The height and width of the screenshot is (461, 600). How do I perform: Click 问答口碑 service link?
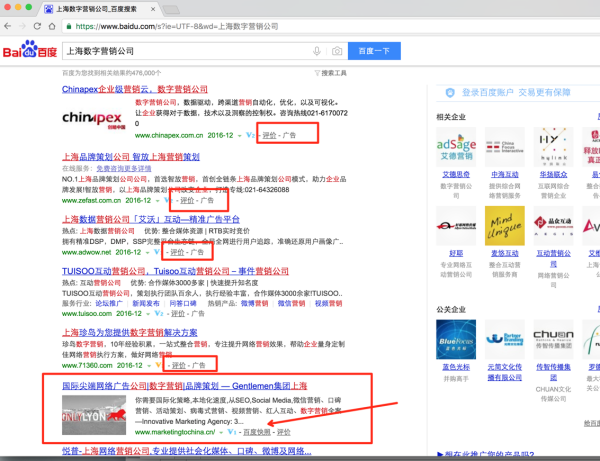pyautogui.click(x=183, y=303)
